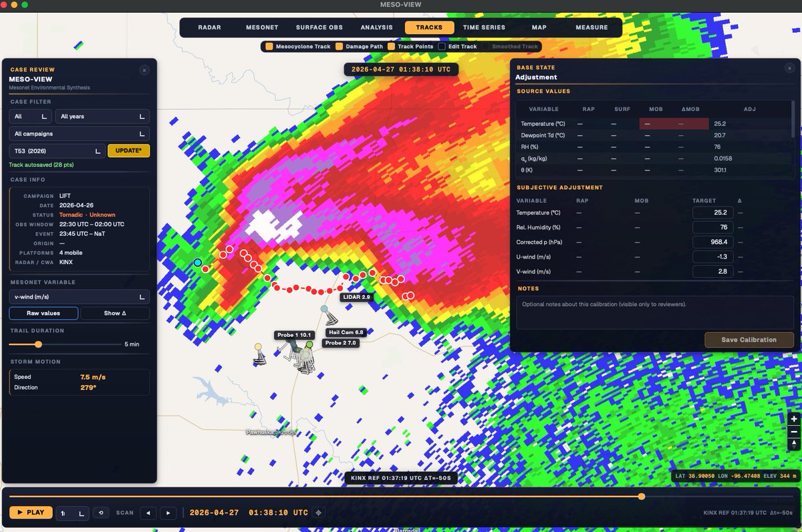Enable the Edit Track checkbox
The height and width of the screenshot is (532, 802).
click(x=442, y=47)
